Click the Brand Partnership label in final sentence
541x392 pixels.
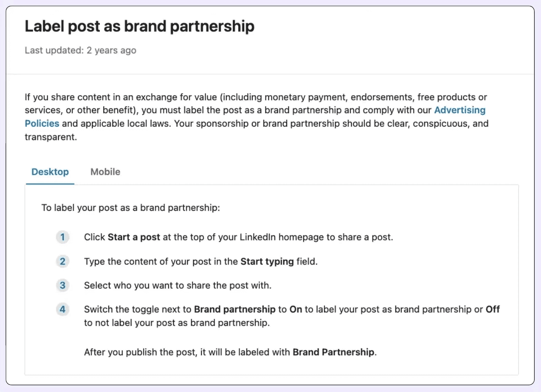pyautogui.click(x=333, y=352)
